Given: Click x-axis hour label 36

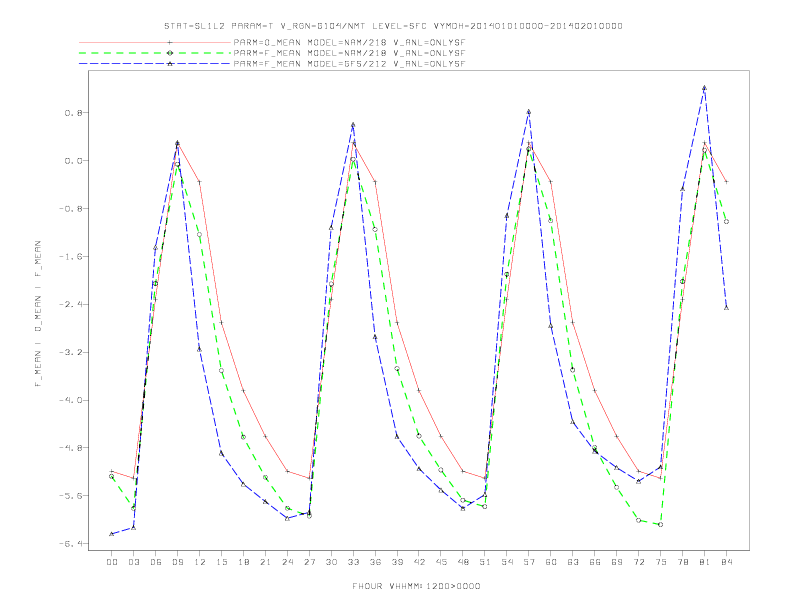Looking at the screenshot, I should 375,562.
